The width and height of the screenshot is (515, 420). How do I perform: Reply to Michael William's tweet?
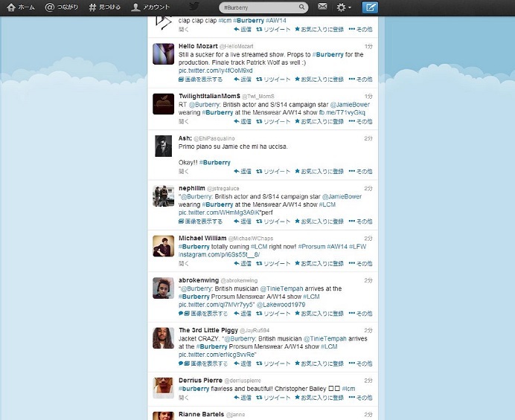[243, 263]
